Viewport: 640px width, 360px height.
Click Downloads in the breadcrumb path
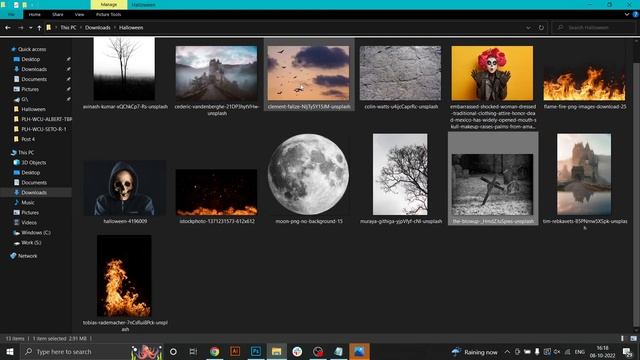[98, 28]
